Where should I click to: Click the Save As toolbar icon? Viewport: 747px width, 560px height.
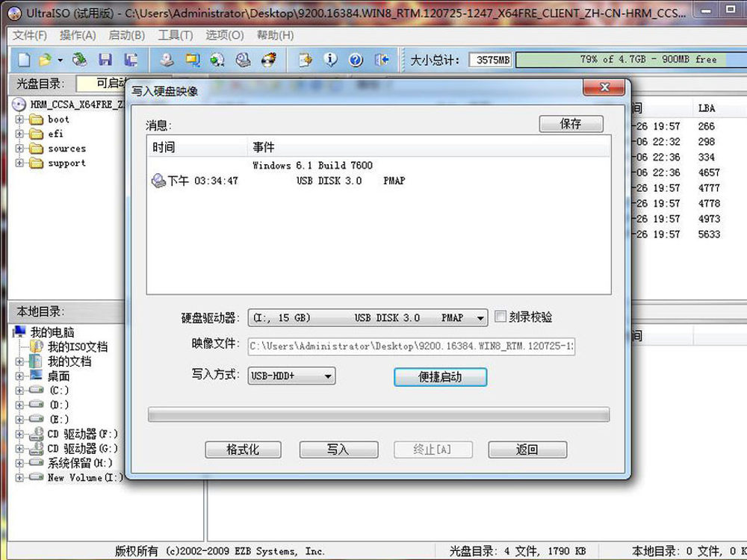point(131,60)
